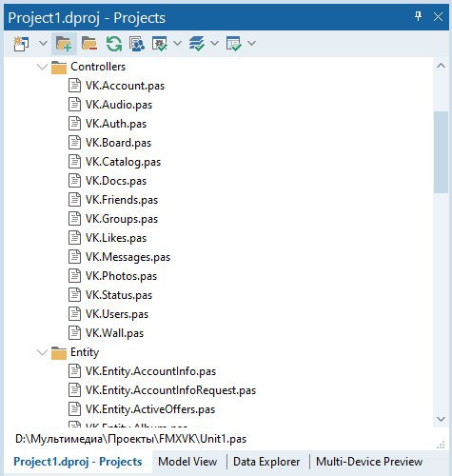Viewport: 452px width, 476px height.
Task: Select VK.Users.pas file
Action: pyautogui.click(x=117, y=314)
